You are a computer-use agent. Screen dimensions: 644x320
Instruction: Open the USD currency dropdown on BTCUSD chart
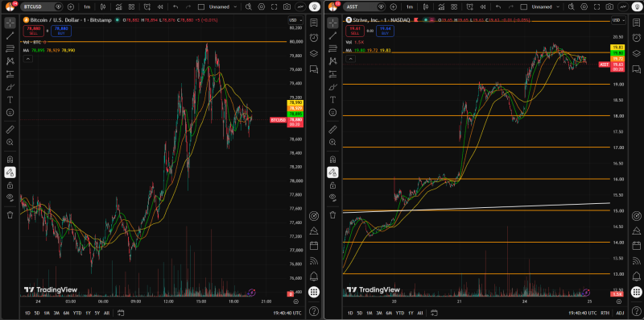295,20
